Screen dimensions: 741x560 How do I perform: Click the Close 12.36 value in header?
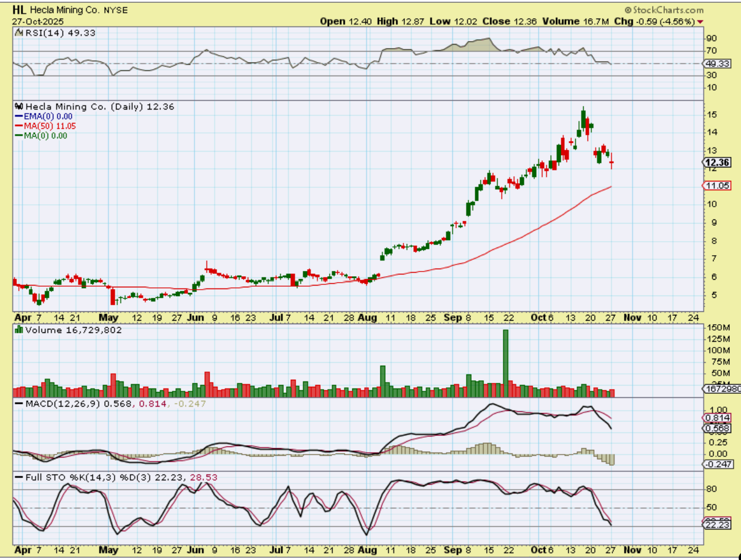click(x=509, y=21)
